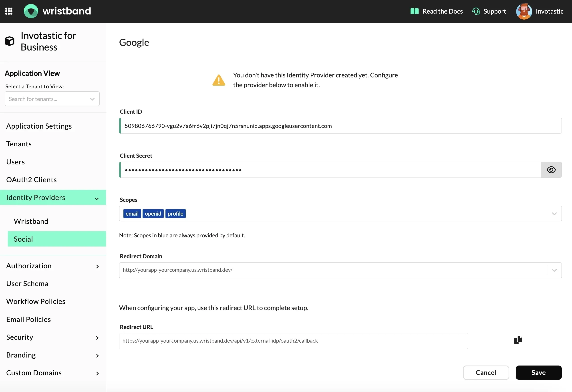This screenshot has height=392, width=572.
Task: Select the Wristband identity provider submenu
Action: click(31, 221)
